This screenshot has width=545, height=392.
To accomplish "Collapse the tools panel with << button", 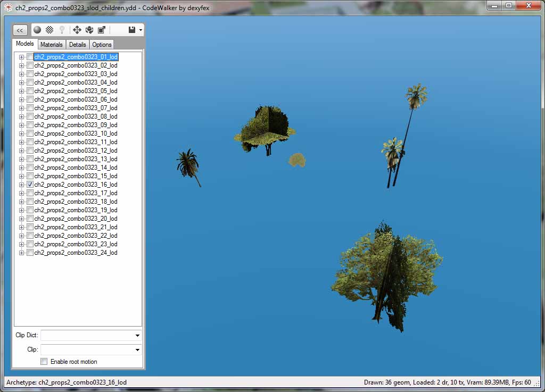I will tap(20, 30).
